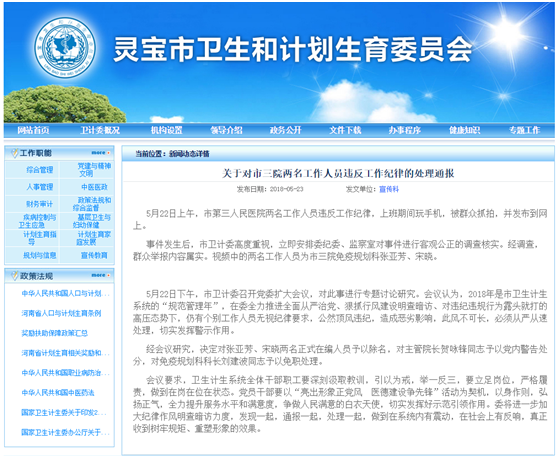Open 'more' link in 工作职能 panel
The width and height of the screenshot is (558, 458).
tap(100, 153)
